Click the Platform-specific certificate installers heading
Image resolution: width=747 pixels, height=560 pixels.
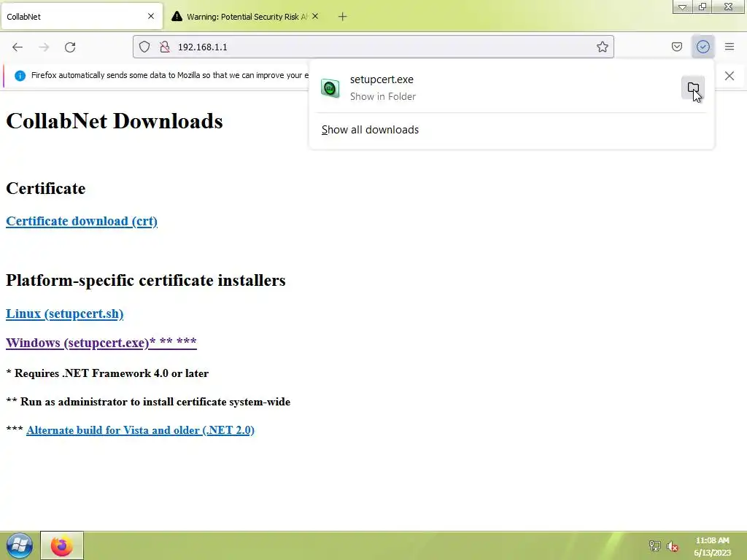(146, 280)
